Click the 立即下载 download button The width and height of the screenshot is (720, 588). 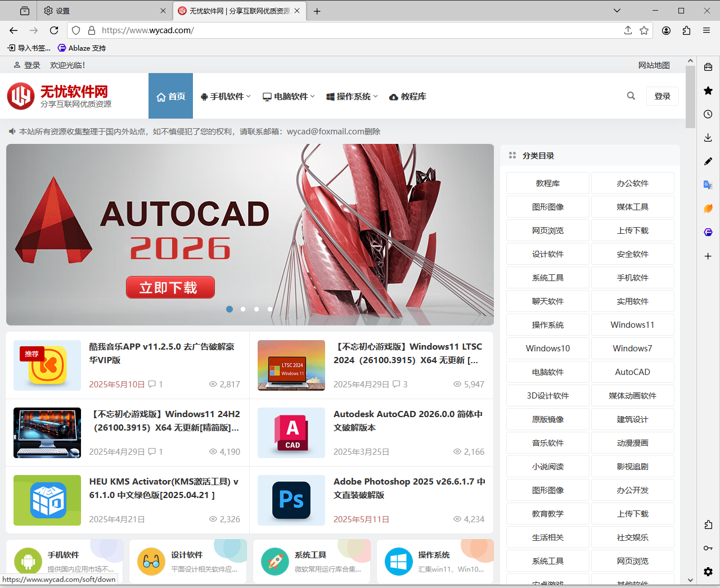click(170, 287)
